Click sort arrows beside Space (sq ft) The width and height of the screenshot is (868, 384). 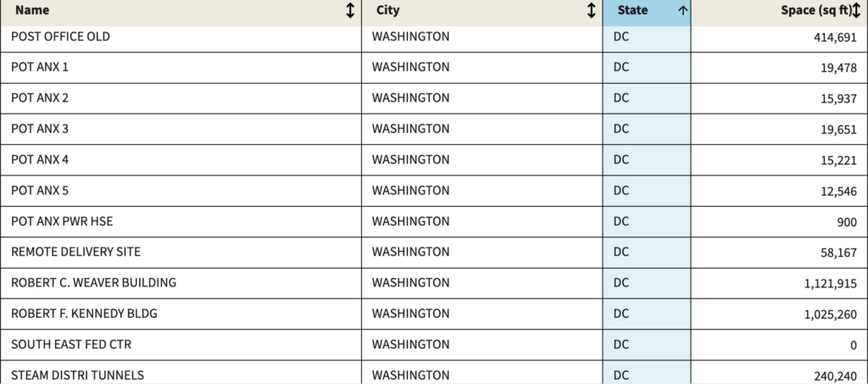pos(856,11)
